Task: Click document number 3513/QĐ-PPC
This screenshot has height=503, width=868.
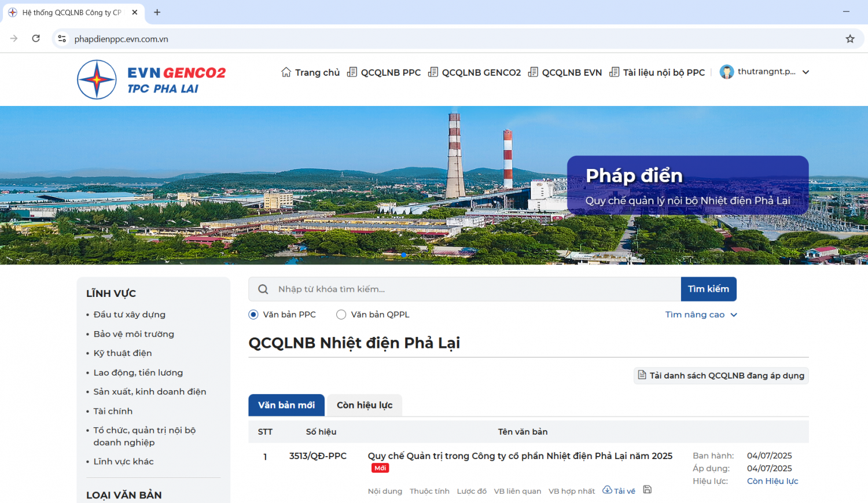Action: coord(318,456)
